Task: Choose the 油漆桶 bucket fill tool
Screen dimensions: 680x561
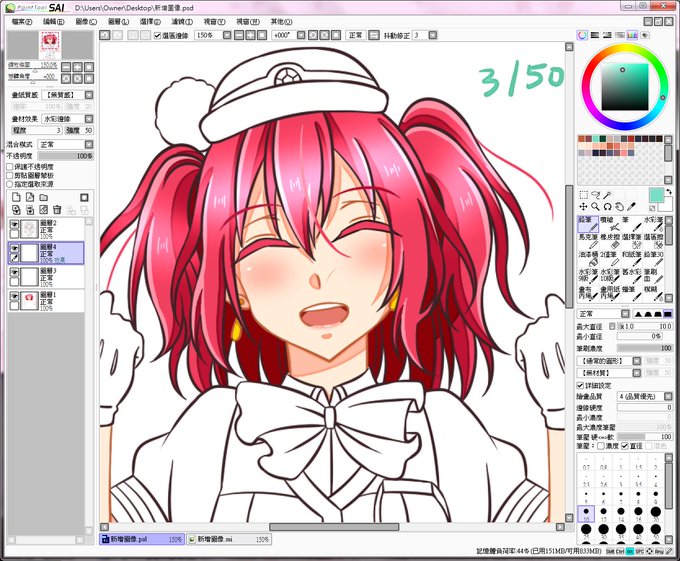Action: click(588, 258)
